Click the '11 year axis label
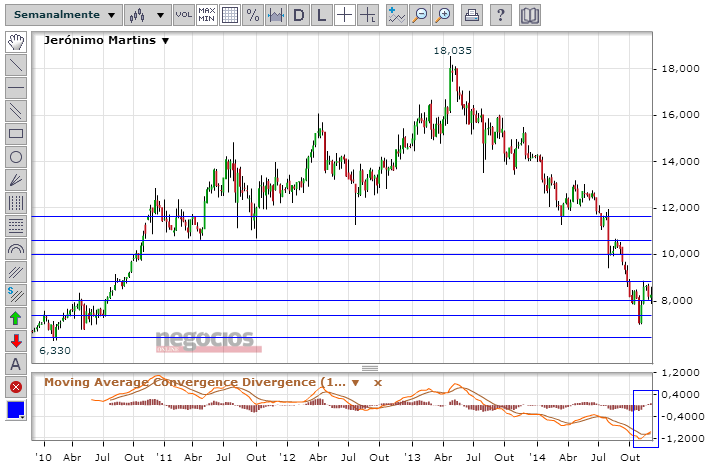Image resolution: width=713 pixels, height=468 pixels. click(164, 457)
